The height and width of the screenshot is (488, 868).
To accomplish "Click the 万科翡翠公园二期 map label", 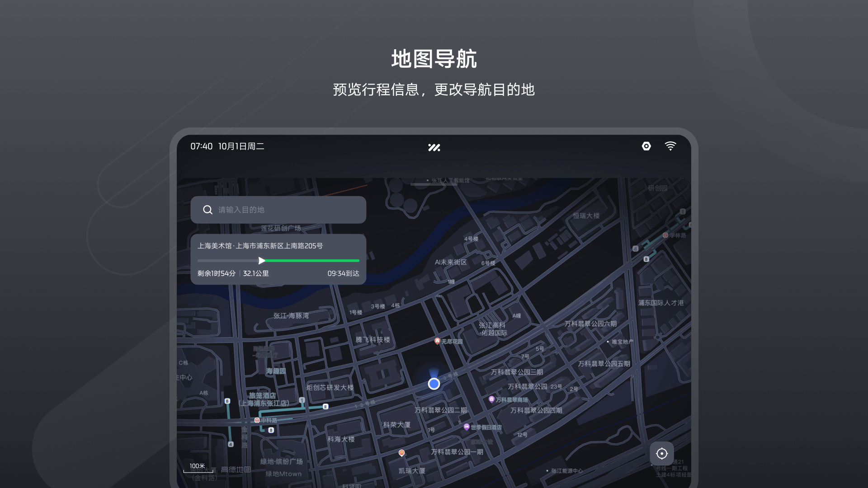I will pyautogui.click(x=441, y=410).
